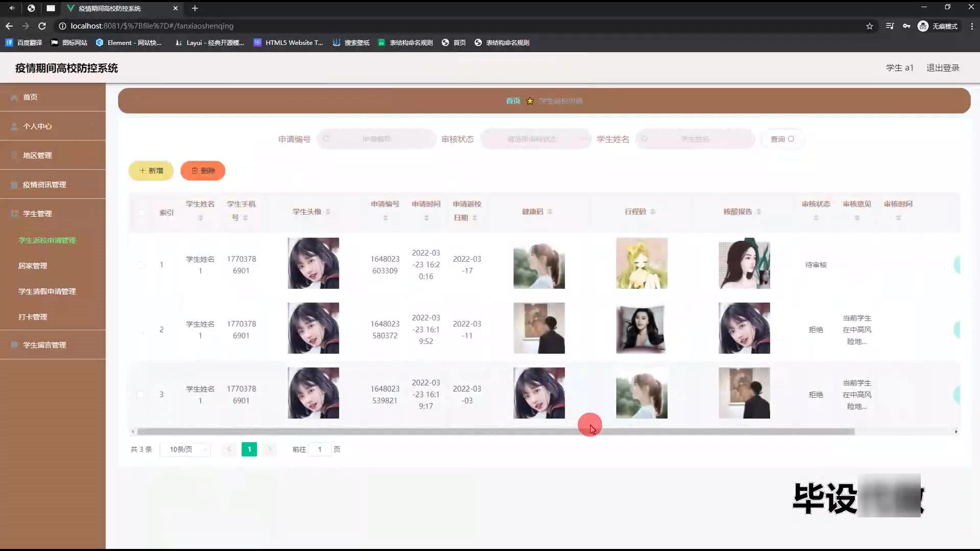Focus the 前往 page number input
980x551 pixels.
320,449
